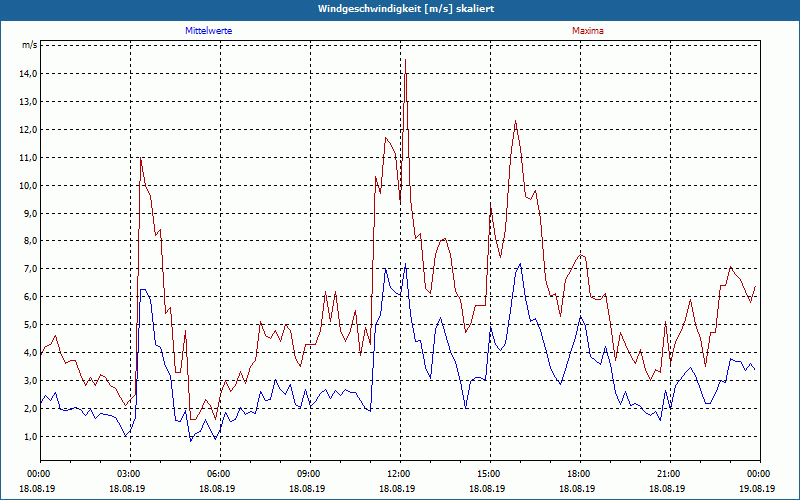The width and height of the screenshot is (800, 500).
Task: Click the 18:00 time axis label
Action: point(578,474)
